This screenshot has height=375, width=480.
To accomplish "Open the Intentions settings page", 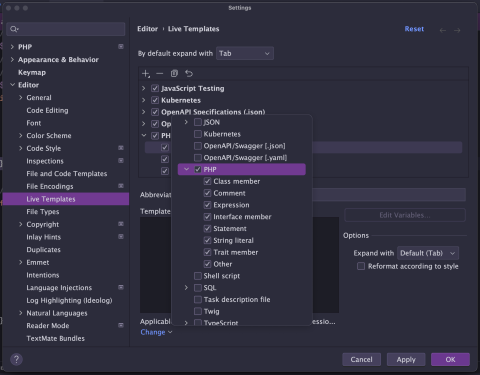I will tap(43, 275).
